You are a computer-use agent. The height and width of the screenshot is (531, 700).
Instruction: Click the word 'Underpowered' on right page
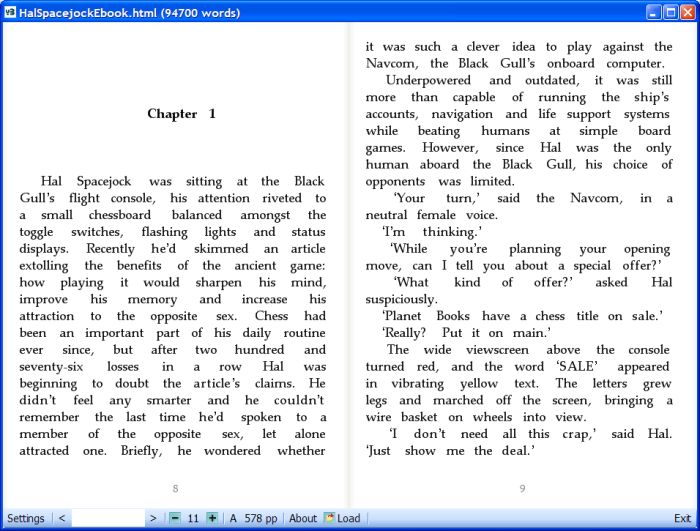point(428,81)
